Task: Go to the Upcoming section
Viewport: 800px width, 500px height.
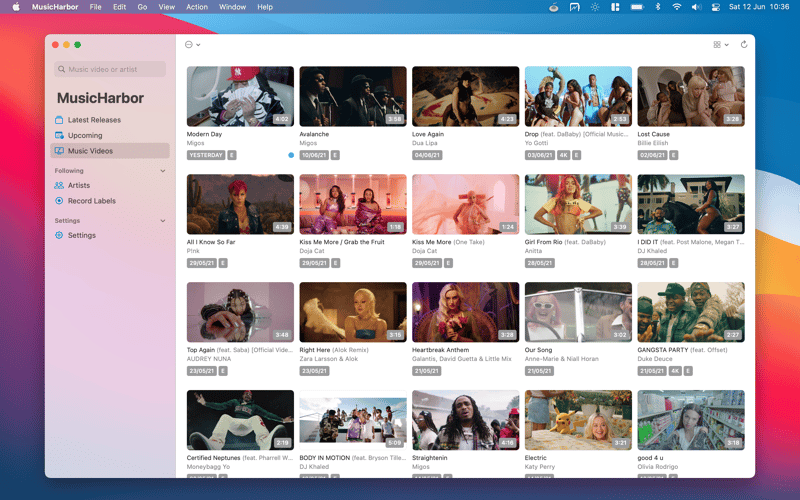Action: tap(85, 135)
